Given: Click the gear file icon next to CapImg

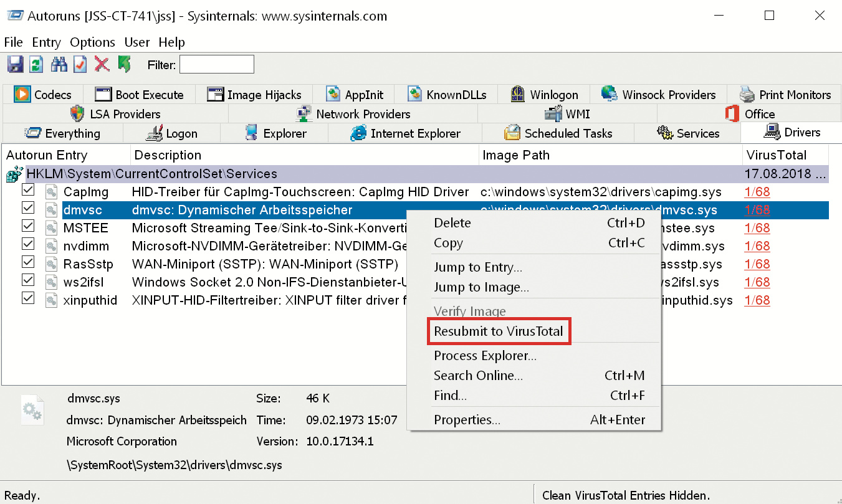Looking at the screenshot, I should click(x=50, y=192).
